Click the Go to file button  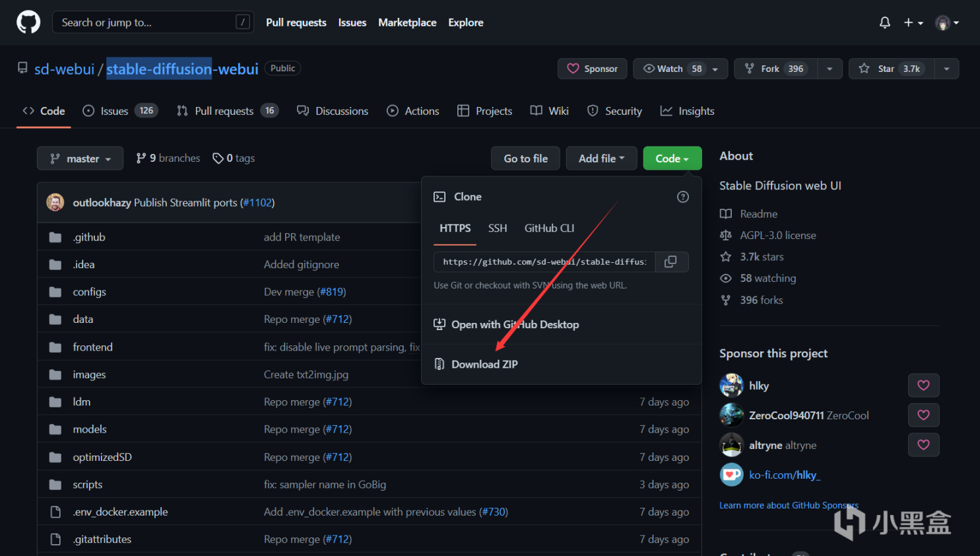tap(526, 158)
